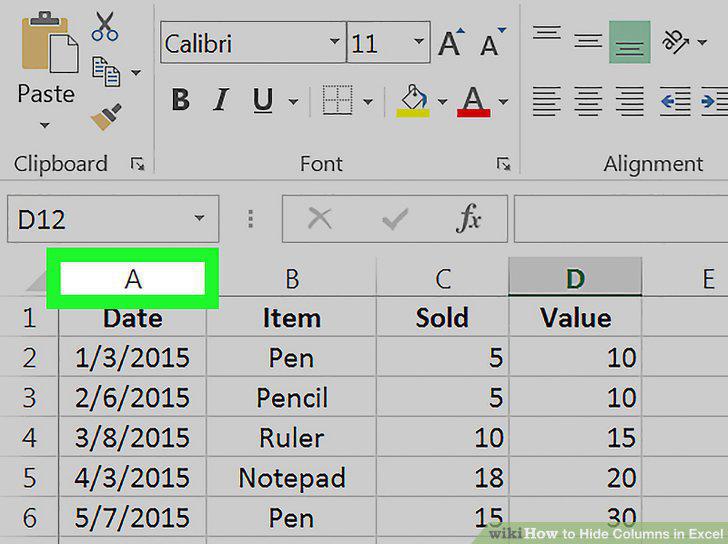Expand the font name dropdown arrow
This screenshot has width=728, height=544.
tap(334, 42)
